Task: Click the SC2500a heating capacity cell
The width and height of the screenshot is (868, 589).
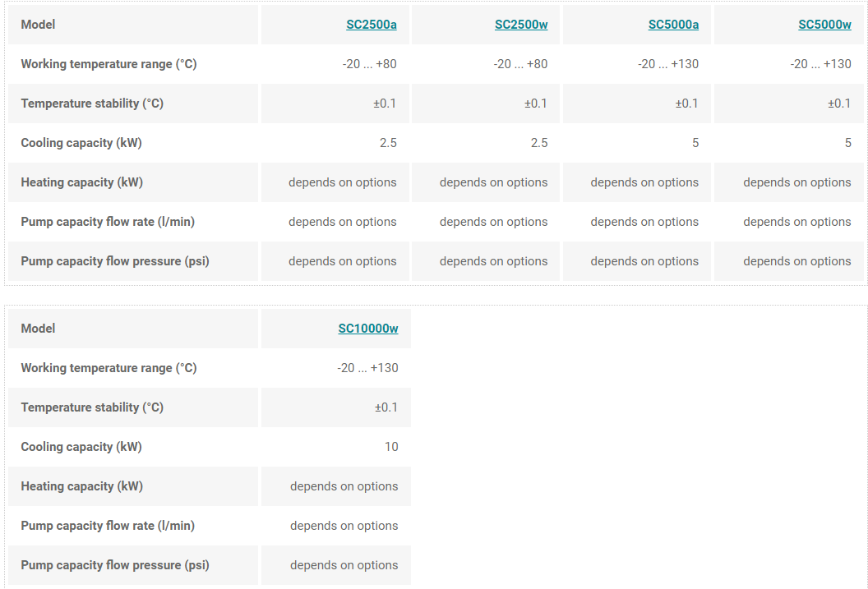Action: pos(342,182)
